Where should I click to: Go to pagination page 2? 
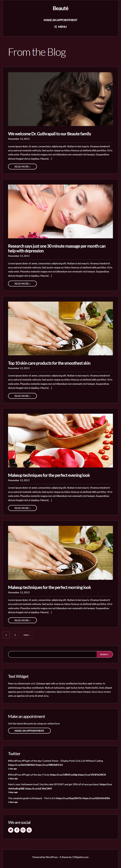[x=15, y=635]
